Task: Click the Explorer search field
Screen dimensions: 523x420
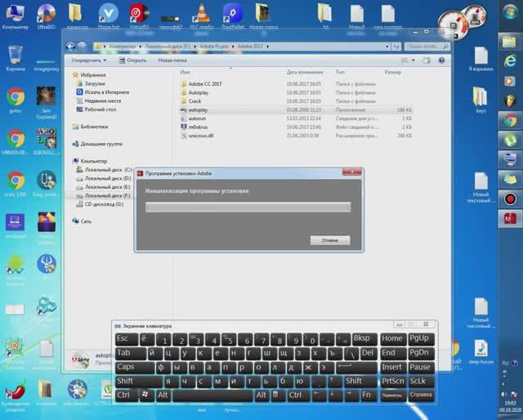Action: (427, 47)
